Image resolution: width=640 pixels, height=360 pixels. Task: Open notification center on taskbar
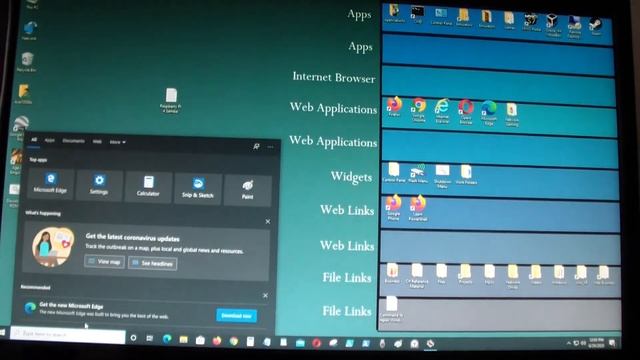(x=612, y=343)
